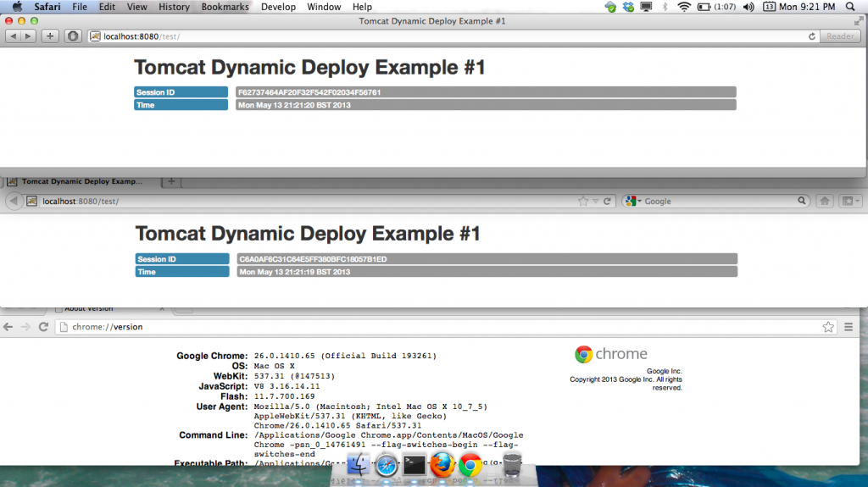The image size is (868, 487).
Task: Open Terminal from the Dock
Action: (414, 464)
